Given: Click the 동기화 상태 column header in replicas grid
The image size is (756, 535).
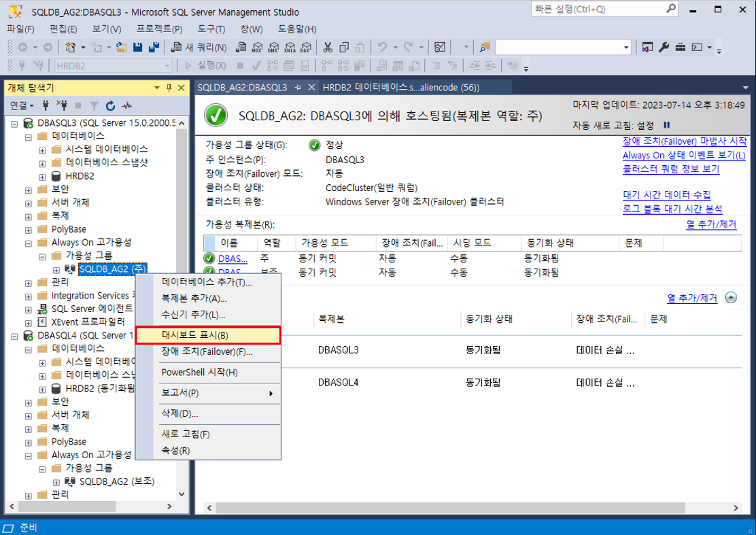Looking at the screenshot, I should (570, 243).
